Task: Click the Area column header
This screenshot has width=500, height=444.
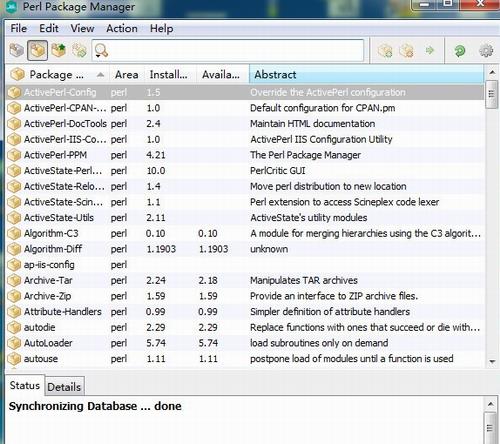Action: pos(126,74)
